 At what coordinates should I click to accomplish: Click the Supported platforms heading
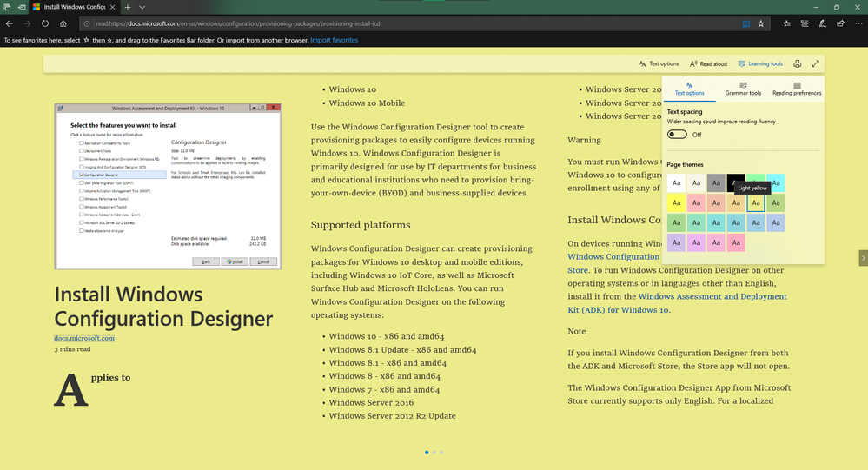click(x=361, y=225)
